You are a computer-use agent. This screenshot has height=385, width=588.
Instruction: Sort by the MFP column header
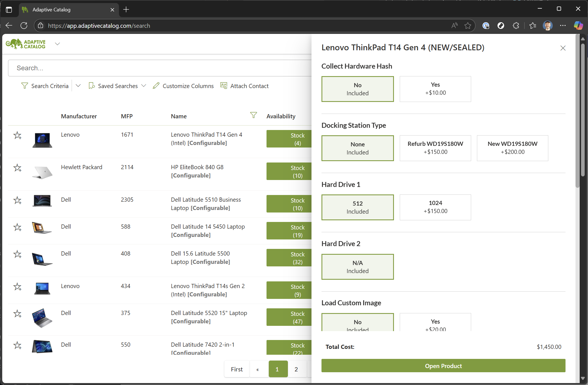(x=127, y=116)
